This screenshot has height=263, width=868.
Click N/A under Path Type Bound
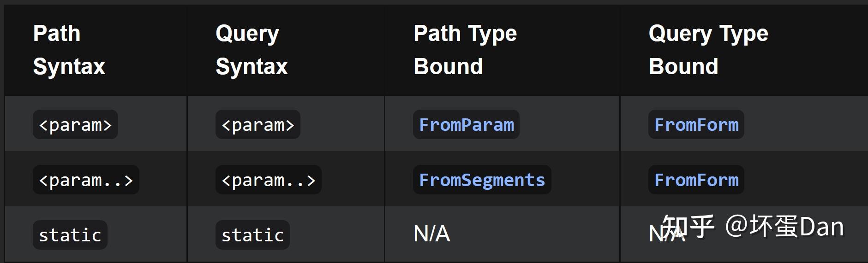[432, 234]
